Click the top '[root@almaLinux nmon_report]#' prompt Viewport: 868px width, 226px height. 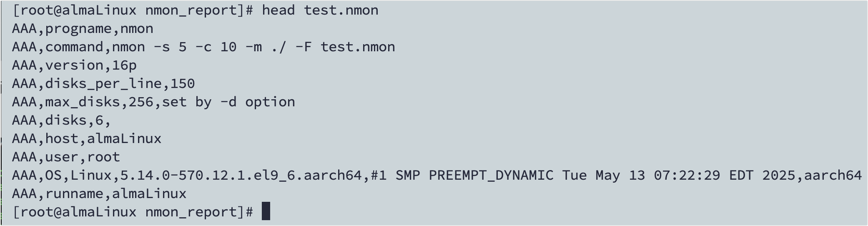133,10
